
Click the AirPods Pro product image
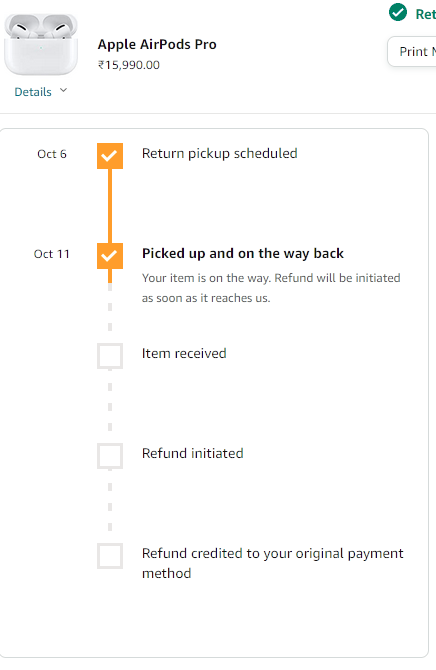click(41, 44)
